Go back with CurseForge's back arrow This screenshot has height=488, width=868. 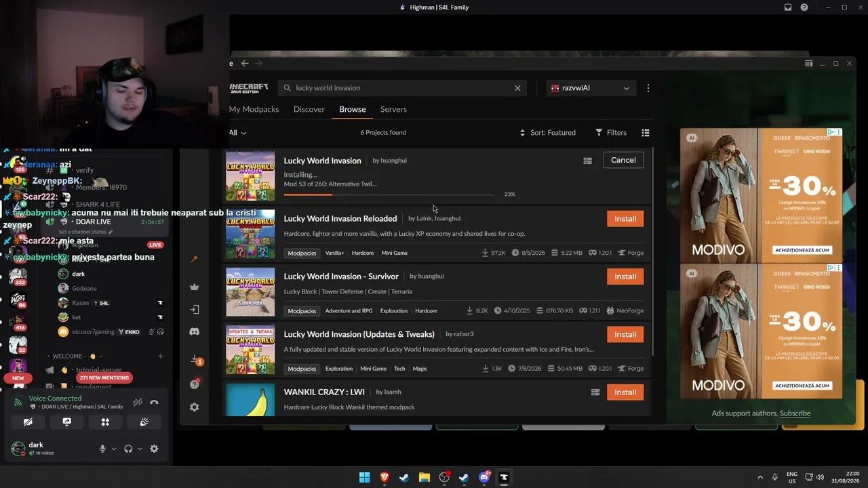[245, 63]
